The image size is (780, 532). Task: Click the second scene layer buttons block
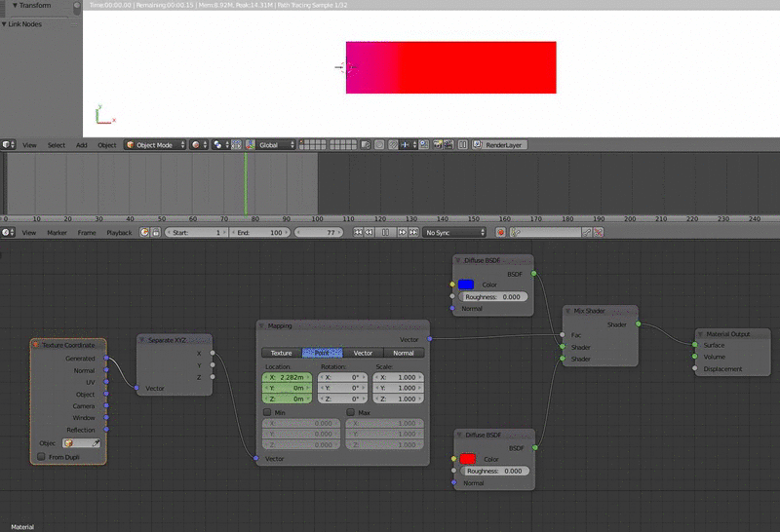(x=343, y=144)
